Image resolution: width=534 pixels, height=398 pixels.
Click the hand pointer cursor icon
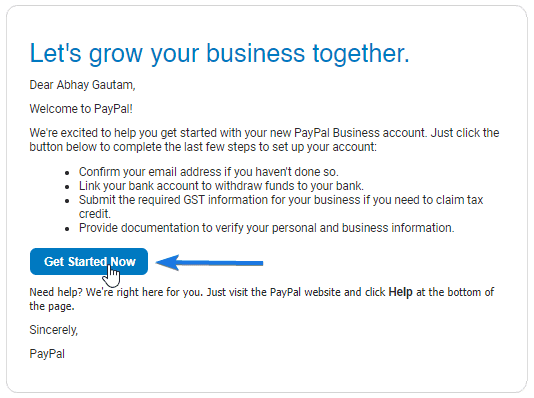(111, 276)
